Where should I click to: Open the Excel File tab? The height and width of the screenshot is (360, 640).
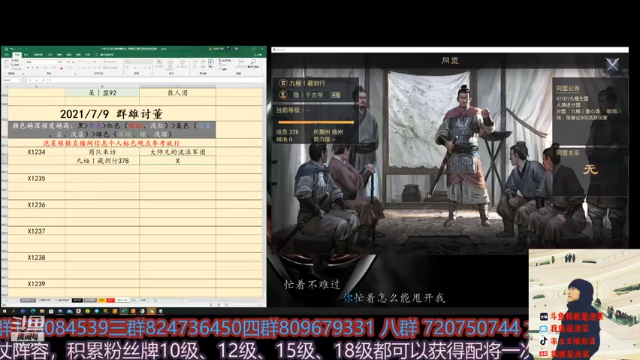[7, 55]
